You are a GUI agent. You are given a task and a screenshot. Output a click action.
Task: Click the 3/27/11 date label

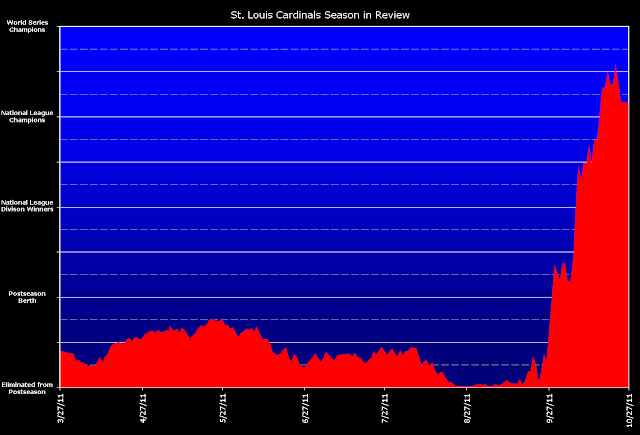[x=61, y=408]
